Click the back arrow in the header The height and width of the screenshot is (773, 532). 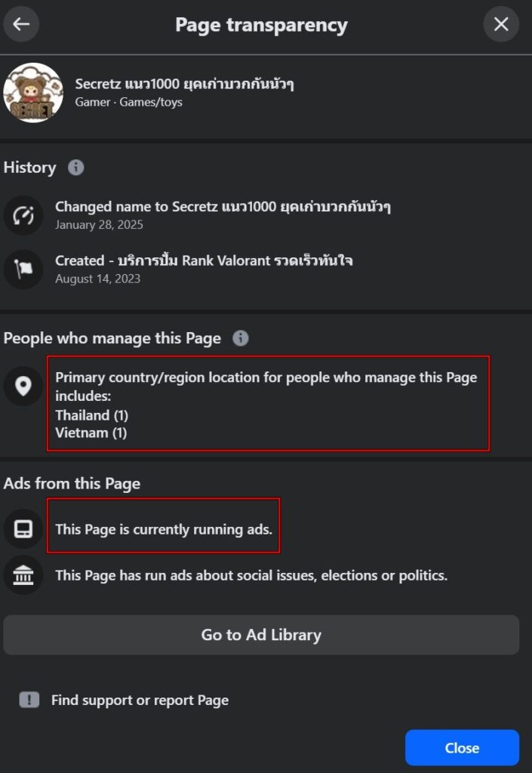(x=21, y=24)
